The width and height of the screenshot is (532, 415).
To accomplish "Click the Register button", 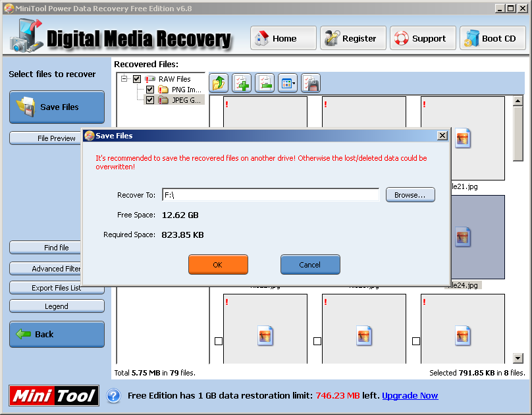I will [x=353, y=38].
